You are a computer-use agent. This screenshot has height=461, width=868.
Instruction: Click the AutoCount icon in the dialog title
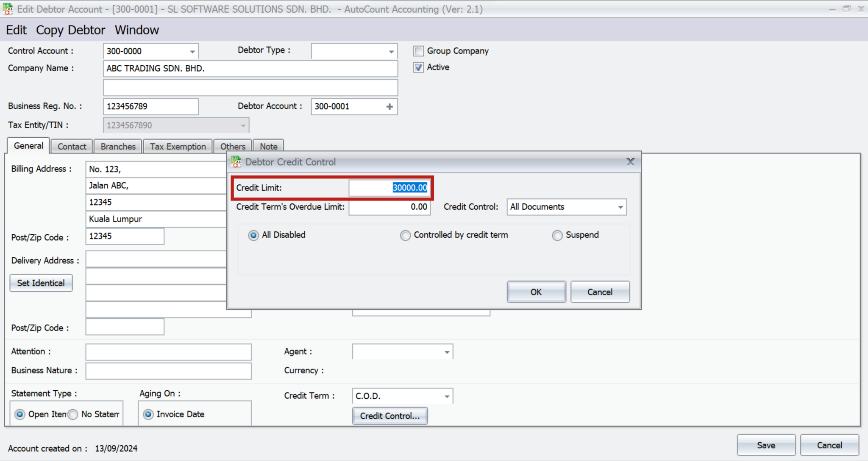(x=236, y=162)
